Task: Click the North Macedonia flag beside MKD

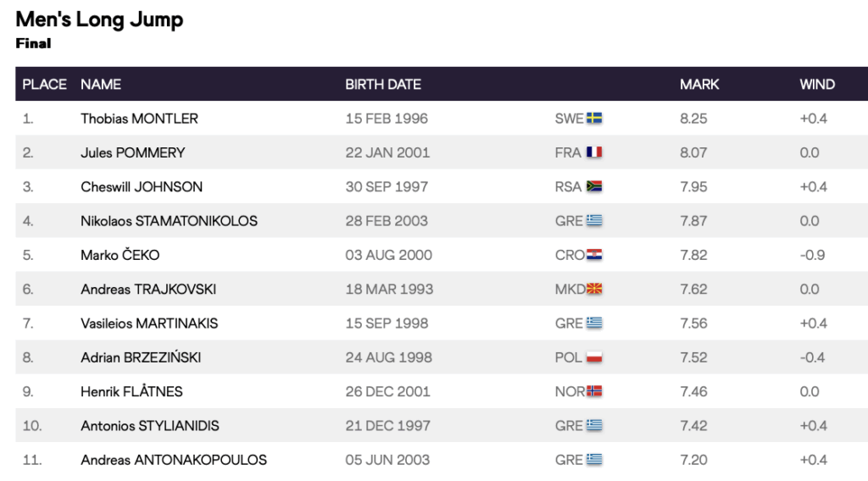Action: point(594,289)
